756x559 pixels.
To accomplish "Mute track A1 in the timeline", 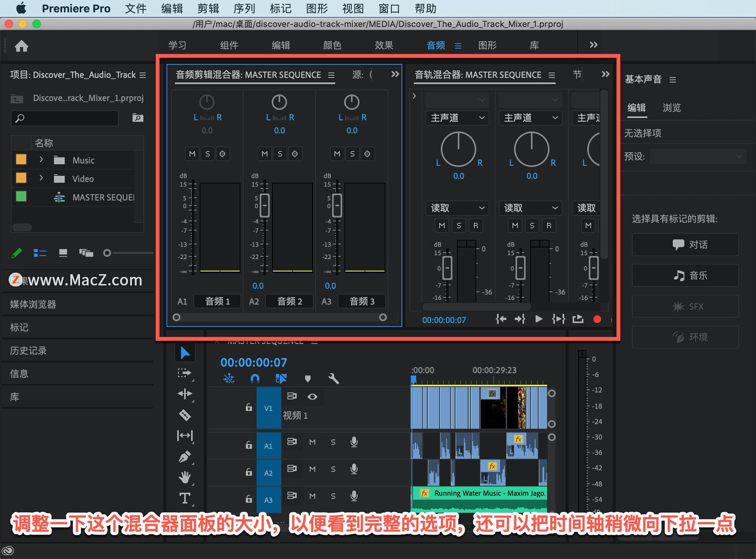I will (x=312, y=442).
